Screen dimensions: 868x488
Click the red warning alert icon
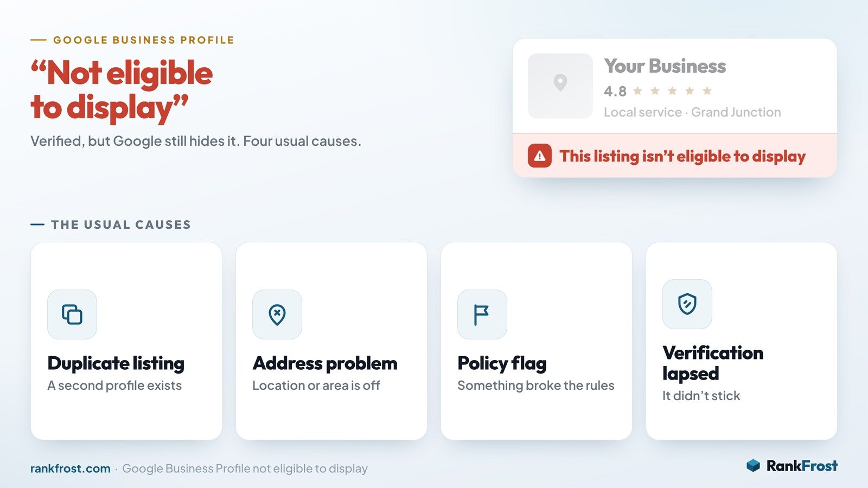540,156
